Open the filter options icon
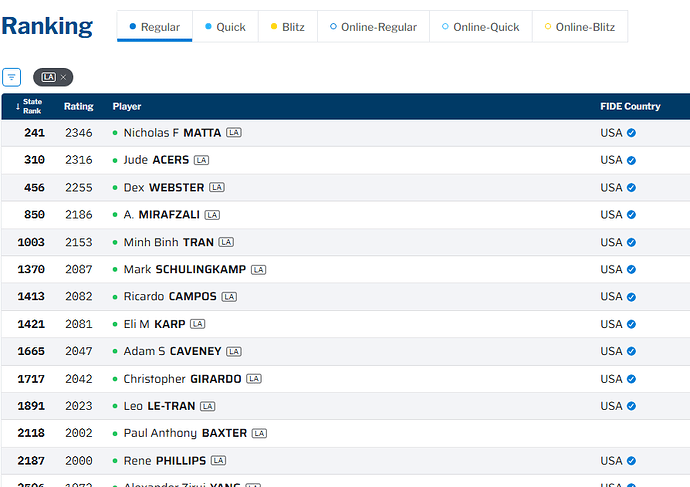The image size is (690, 487). [11, 77]
